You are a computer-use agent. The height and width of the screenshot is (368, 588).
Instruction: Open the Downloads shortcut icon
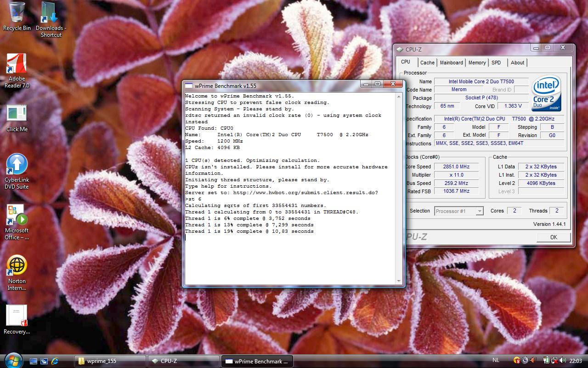tap(51, 19)
